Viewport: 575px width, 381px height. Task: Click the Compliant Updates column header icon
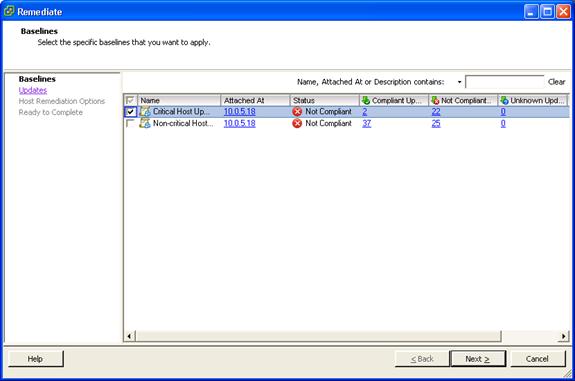[x=366, y=100]
